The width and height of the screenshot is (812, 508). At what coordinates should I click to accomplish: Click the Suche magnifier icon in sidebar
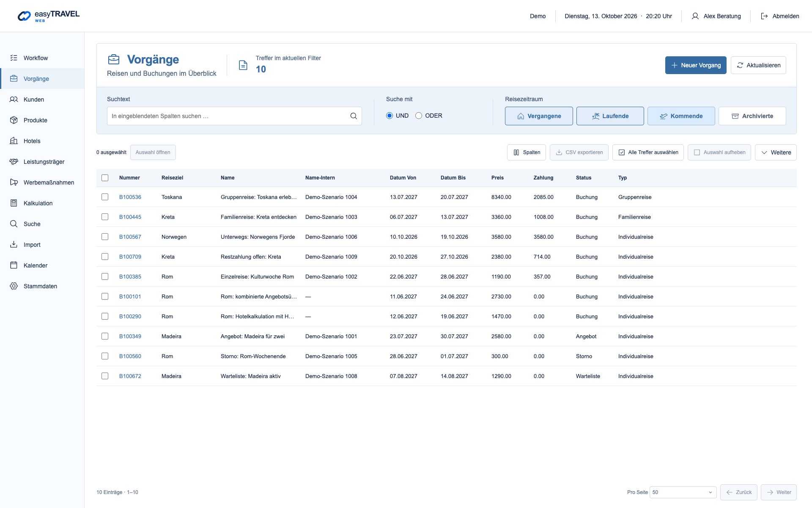14,224
